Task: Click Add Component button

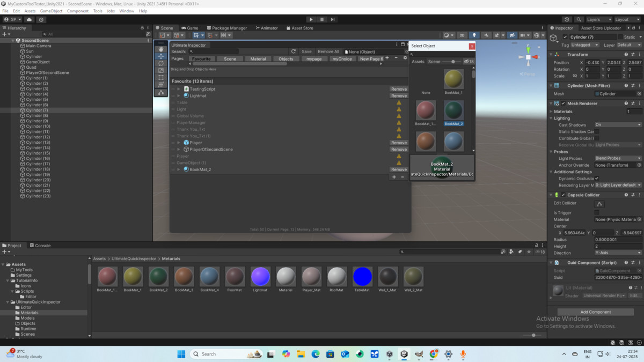Action: (x=595, y=312)
